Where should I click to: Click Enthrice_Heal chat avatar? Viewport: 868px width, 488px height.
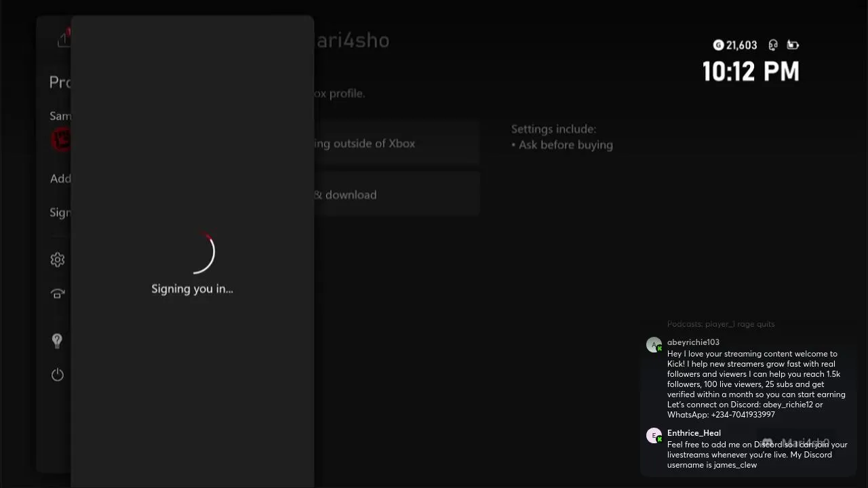654,436
